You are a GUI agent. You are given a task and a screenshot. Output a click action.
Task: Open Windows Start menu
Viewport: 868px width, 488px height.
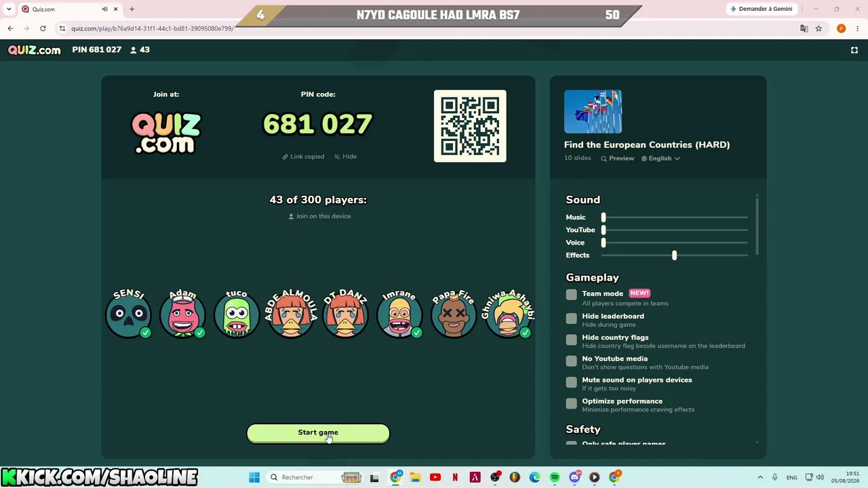[x=254, y=477]
